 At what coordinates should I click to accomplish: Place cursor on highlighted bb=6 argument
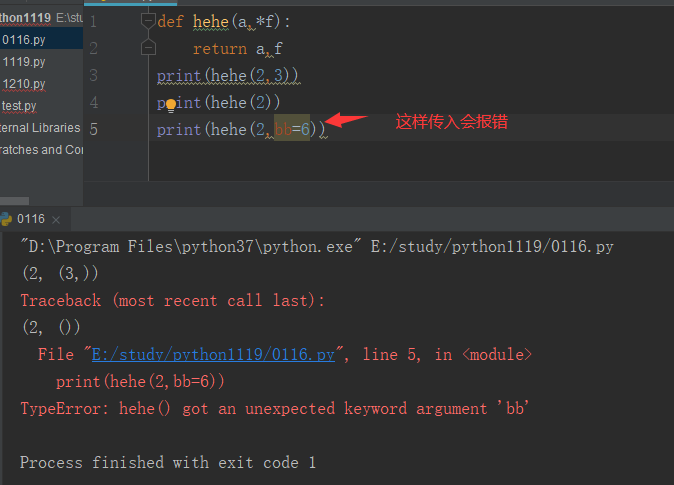[292, 129]
